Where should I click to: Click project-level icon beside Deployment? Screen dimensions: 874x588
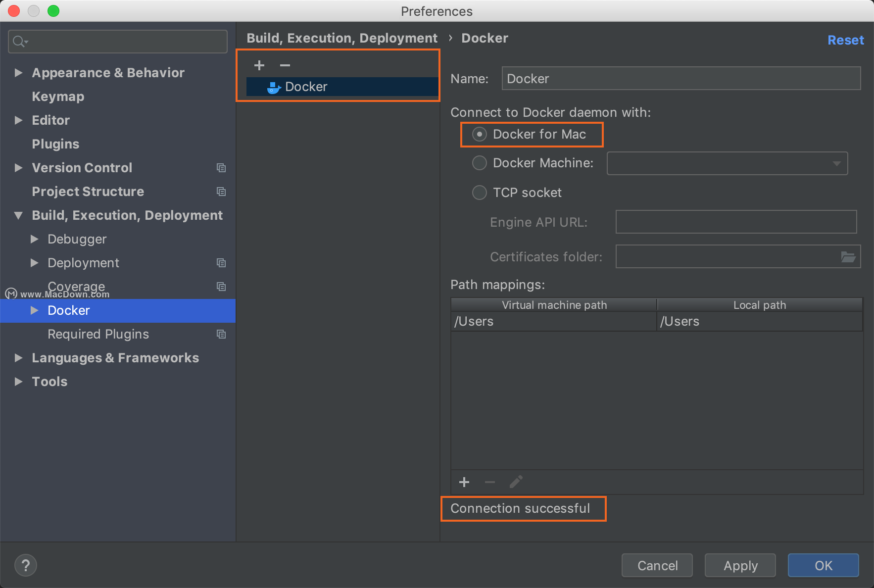pyautogui.click(x=221, y=263)
